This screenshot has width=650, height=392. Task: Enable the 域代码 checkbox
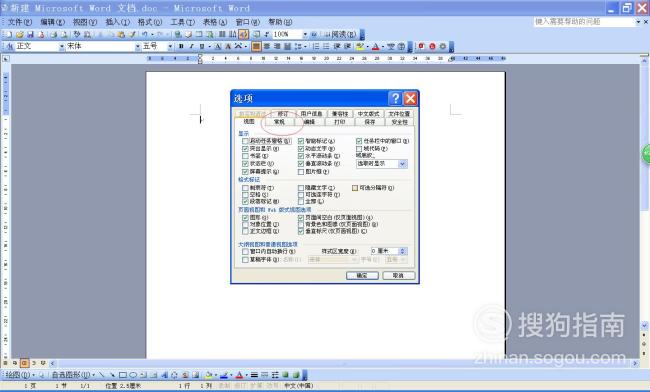[359, 149]
